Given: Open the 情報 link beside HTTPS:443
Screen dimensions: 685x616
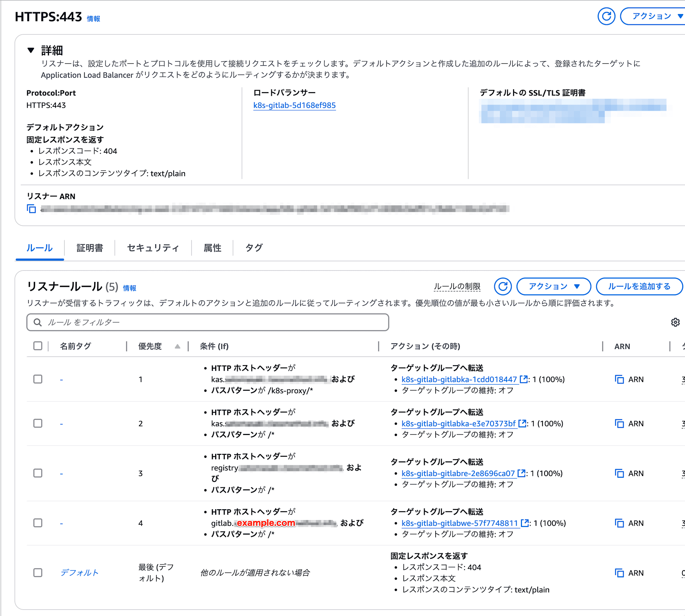Looking at the screenshot, I should pyautogui.click(x=94, y=19).
